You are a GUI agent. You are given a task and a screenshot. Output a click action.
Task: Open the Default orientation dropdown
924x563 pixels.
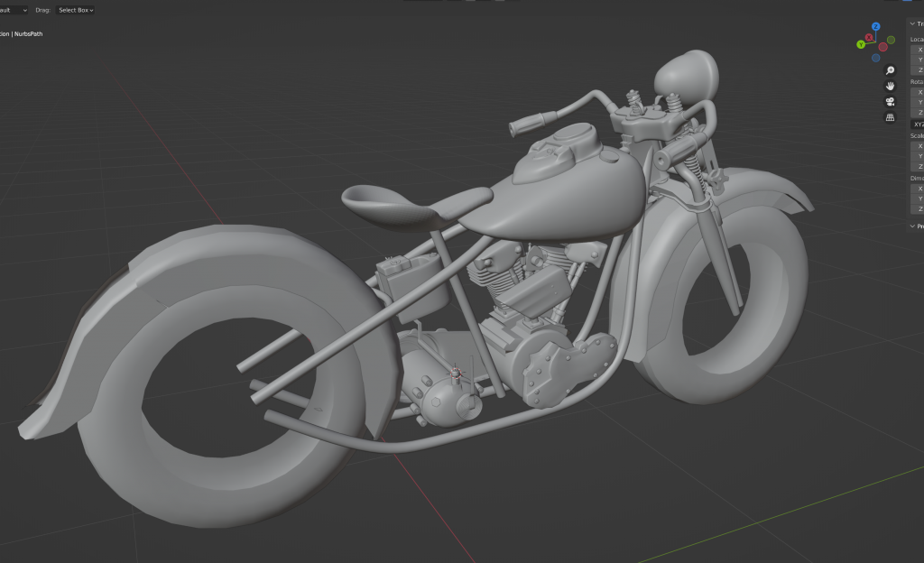click(14, 10)
